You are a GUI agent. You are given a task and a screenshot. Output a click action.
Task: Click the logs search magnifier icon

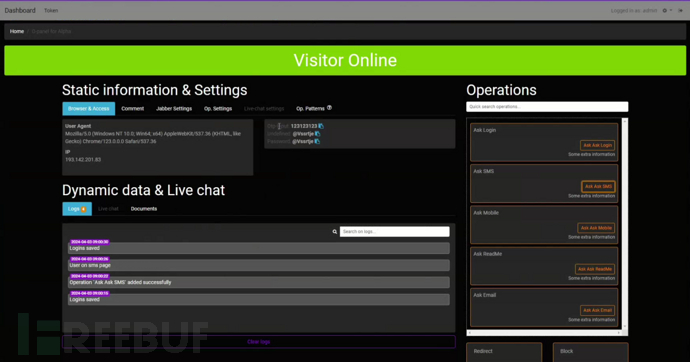coord(334,232)
